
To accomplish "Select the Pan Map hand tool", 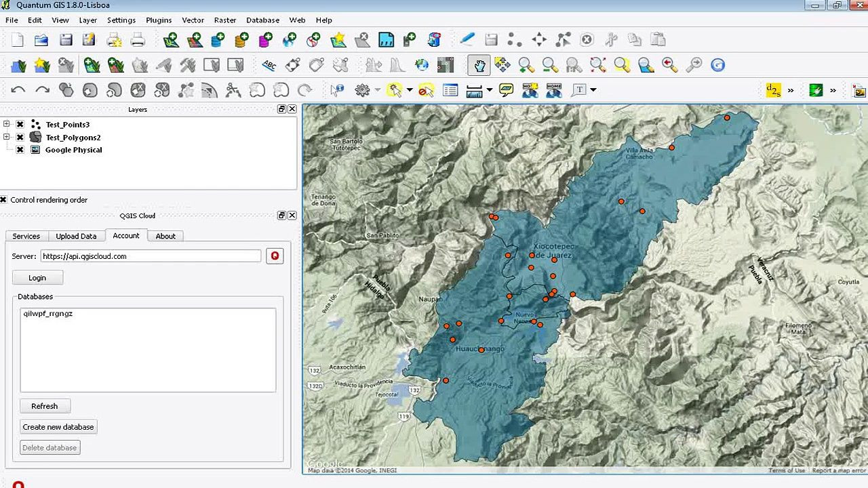I will (x=479, y=65).
